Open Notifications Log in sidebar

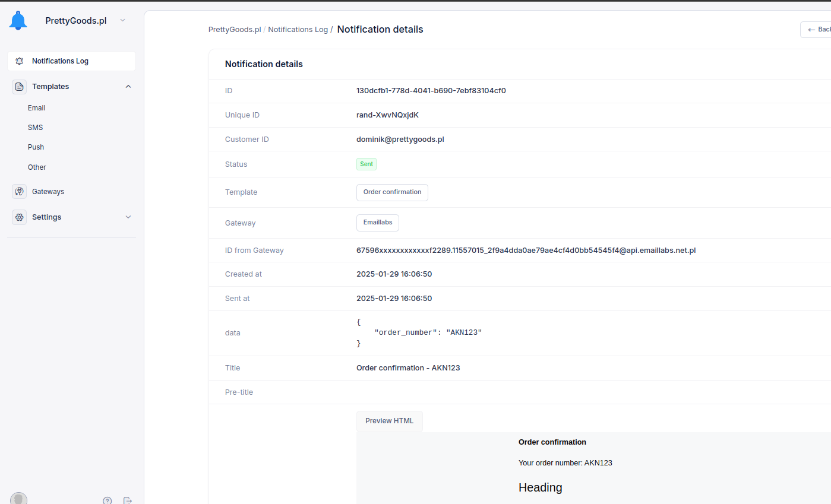coord(71,61)
